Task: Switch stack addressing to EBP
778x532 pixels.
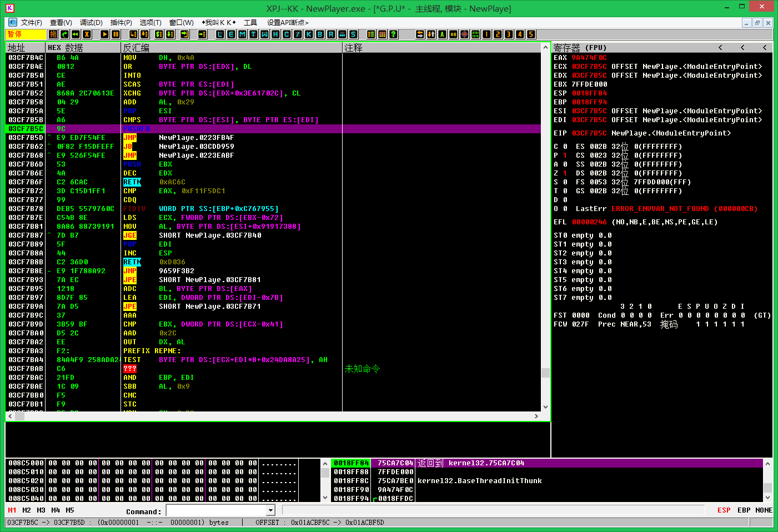Action: point(744,510)
